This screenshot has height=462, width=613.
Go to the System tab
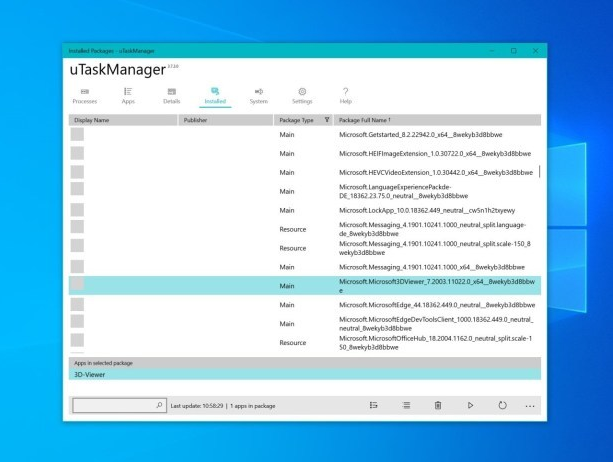pyautogui.click(x=258, y=95)
